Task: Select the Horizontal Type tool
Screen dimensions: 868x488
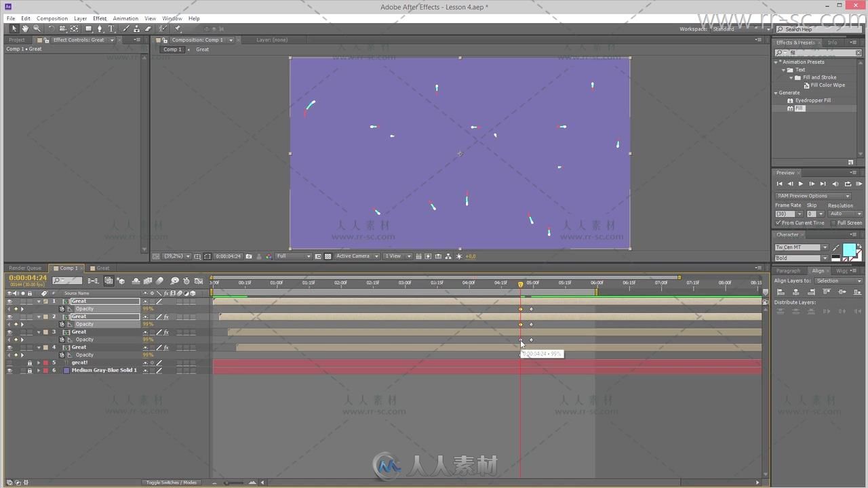Action: tap(112, 29)
